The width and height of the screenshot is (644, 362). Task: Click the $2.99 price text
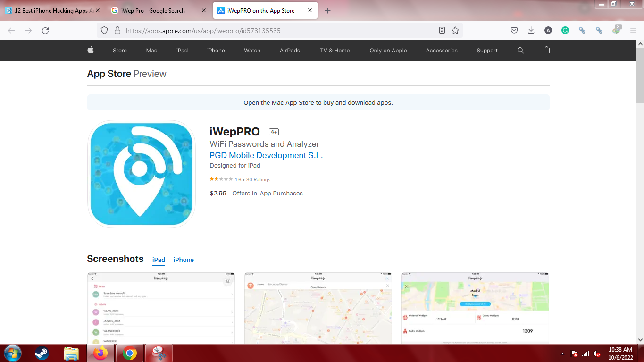tap(218, 194)
